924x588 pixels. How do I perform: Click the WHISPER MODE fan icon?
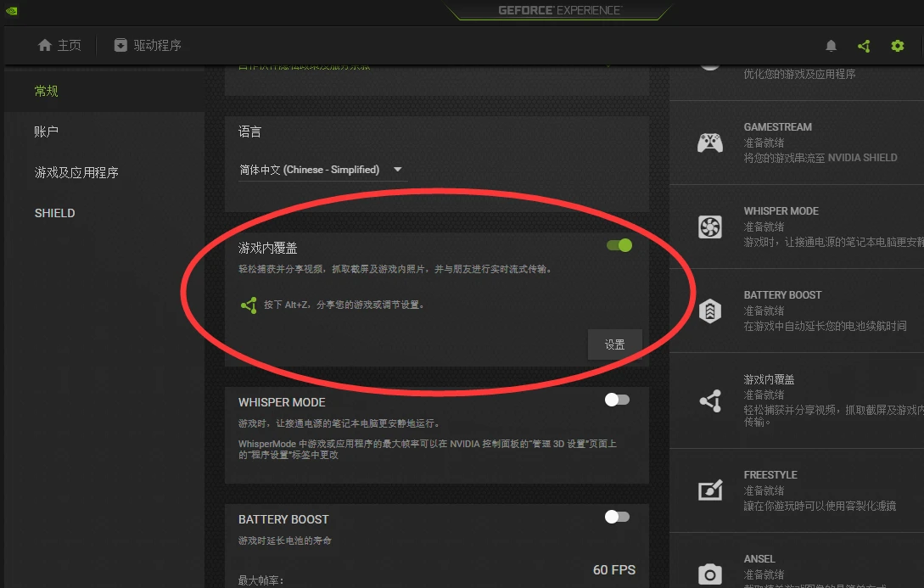[710, 227]
